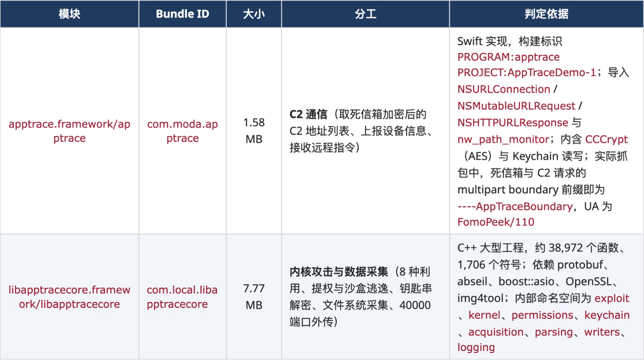Image resolution: width=644 pixels, height=360 pixels.
Task: Click NSMutableURLRequest red text
Action: click(x=516, y=106)
